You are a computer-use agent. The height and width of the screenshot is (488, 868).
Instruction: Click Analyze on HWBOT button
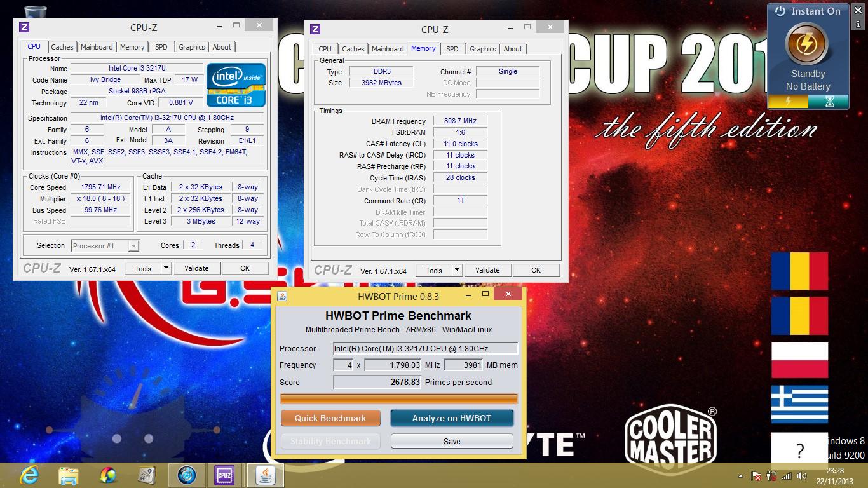452,418
